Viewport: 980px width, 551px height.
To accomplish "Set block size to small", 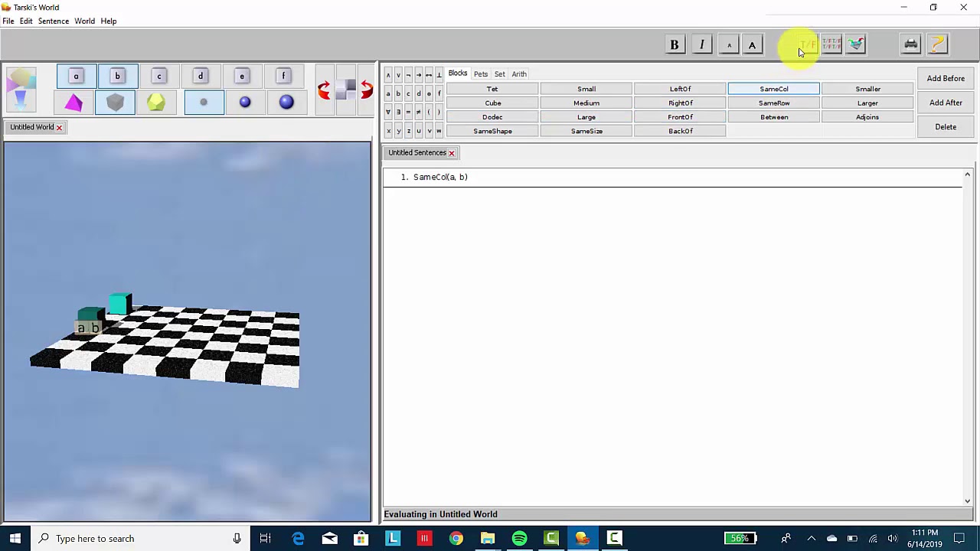I will tap(204, 103).
